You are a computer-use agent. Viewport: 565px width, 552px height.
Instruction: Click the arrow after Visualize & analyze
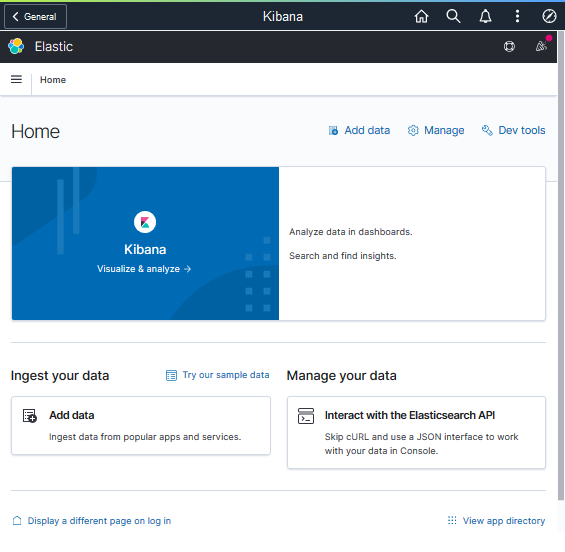[187, 269]
